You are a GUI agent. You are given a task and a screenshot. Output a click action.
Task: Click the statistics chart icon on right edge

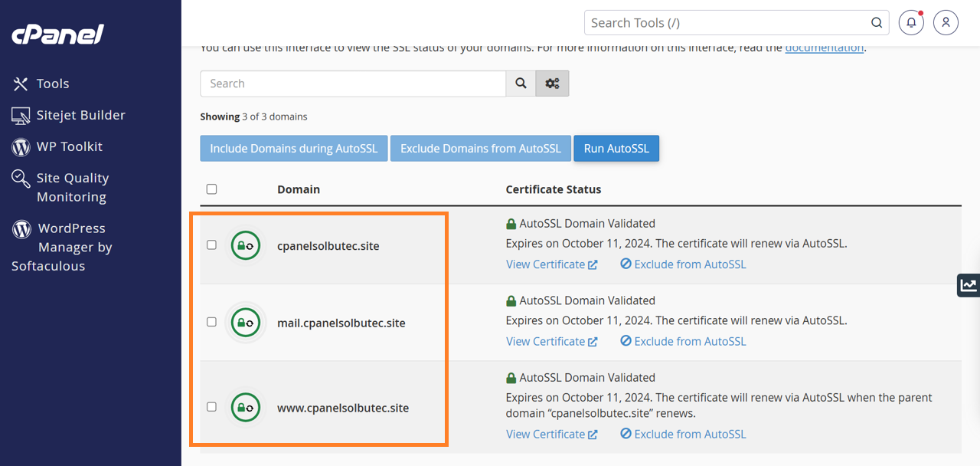969,285
